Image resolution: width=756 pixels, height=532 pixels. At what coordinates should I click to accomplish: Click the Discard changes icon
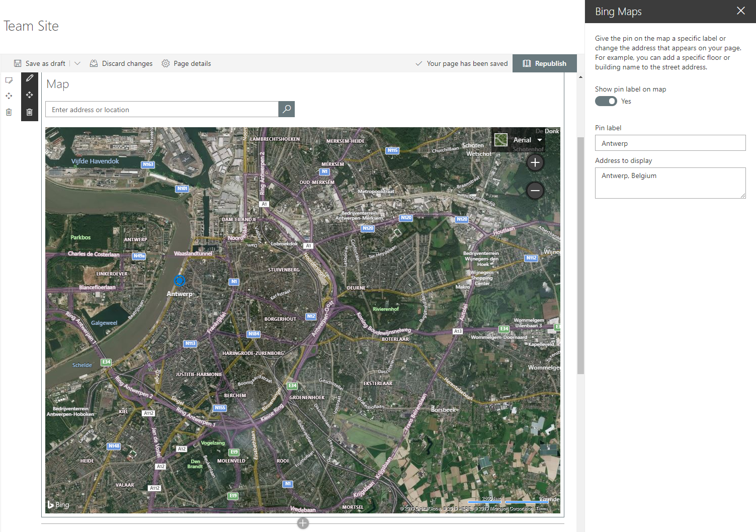(94, 63)
